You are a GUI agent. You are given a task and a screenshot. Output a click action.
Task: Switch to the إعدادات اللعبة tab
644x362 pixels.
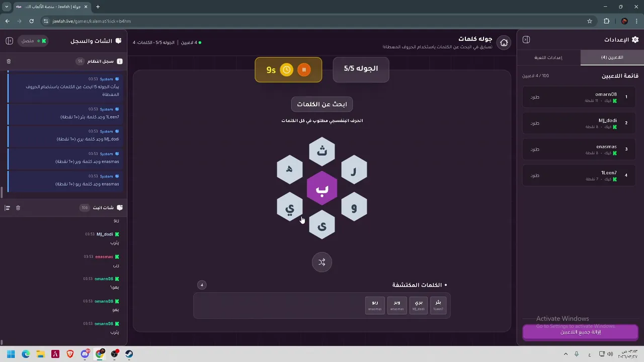[548, 57]
